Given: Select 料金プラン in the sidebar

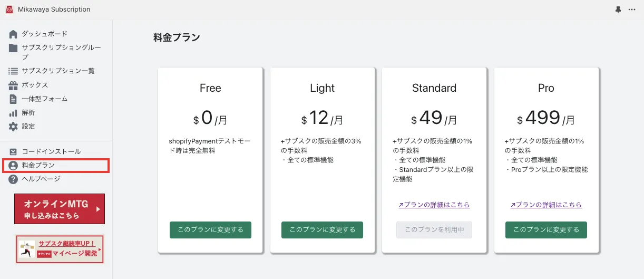Looking at the screenshot, I should pyautogui.click(x=38, y=166).
